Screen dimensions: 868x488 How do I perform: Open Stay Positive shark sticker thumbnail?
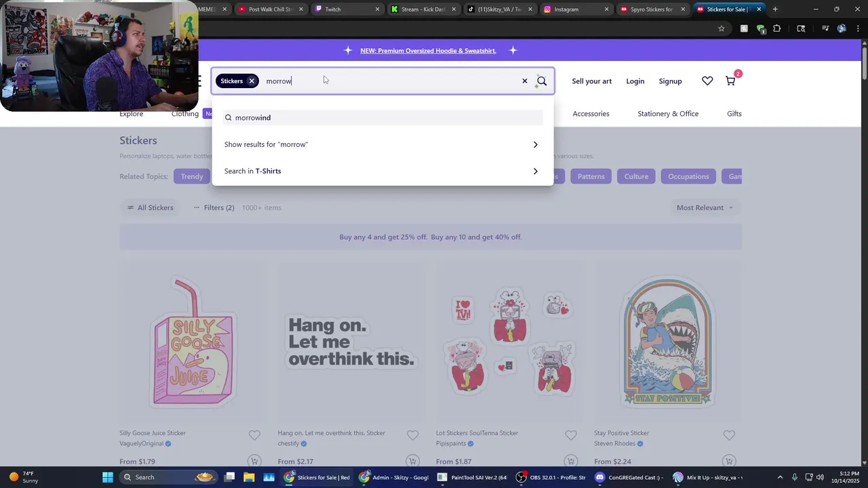point(668,342)
